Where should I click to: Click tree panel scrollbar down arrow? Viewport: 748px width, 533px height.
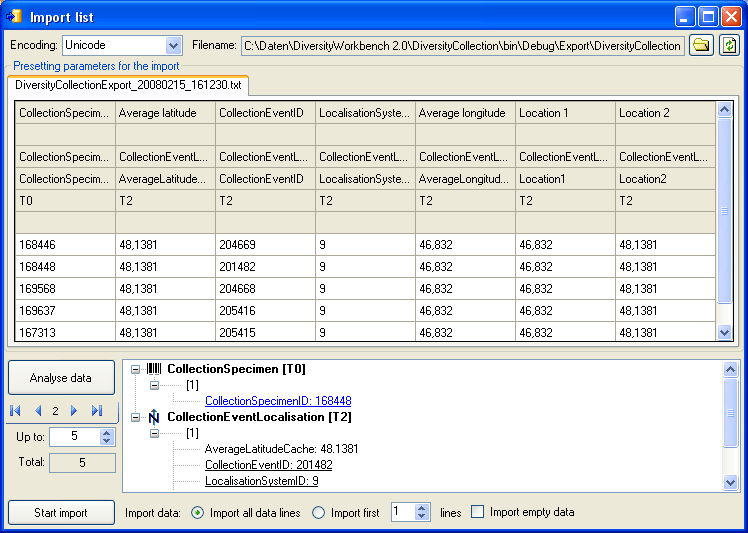pos(730,482)
